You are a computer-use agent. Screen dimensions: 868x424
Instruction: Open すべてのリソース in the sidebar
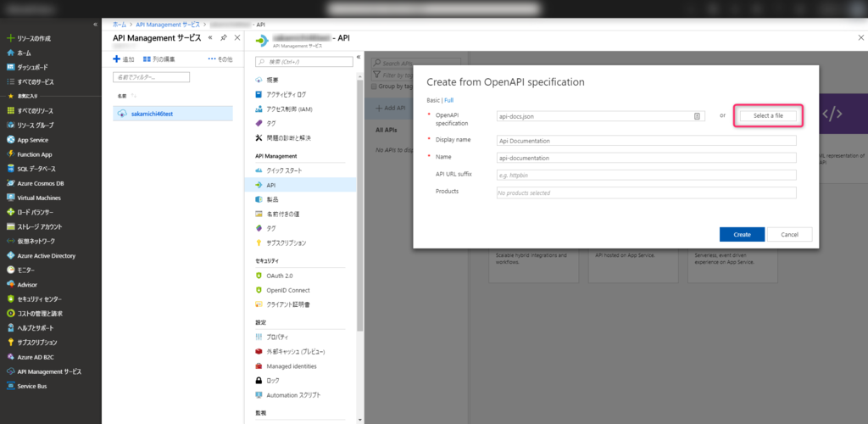pos(31,111)
